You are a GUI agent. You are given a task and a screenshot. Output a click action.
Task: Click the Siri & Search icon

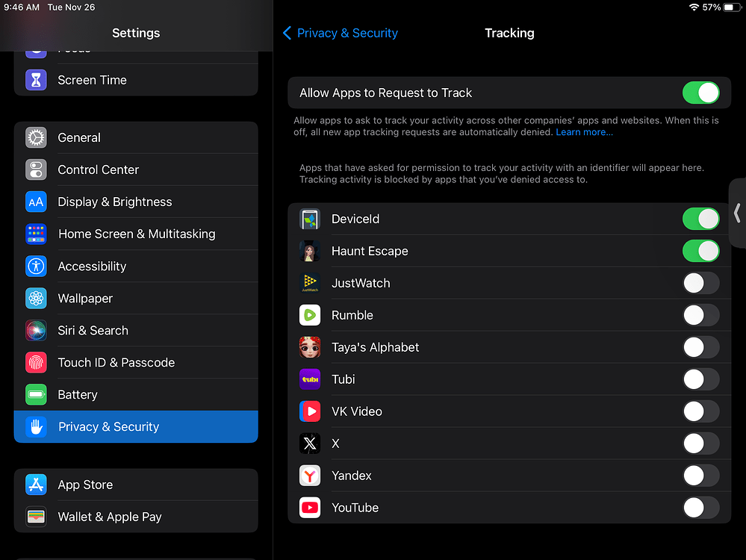36,330
